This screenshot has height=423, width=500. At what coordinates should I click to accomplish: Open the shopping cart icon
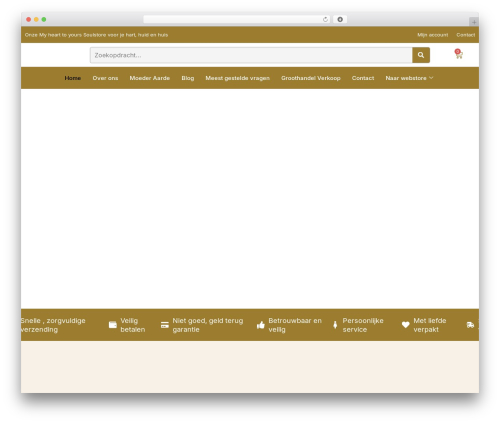[459, 54]
